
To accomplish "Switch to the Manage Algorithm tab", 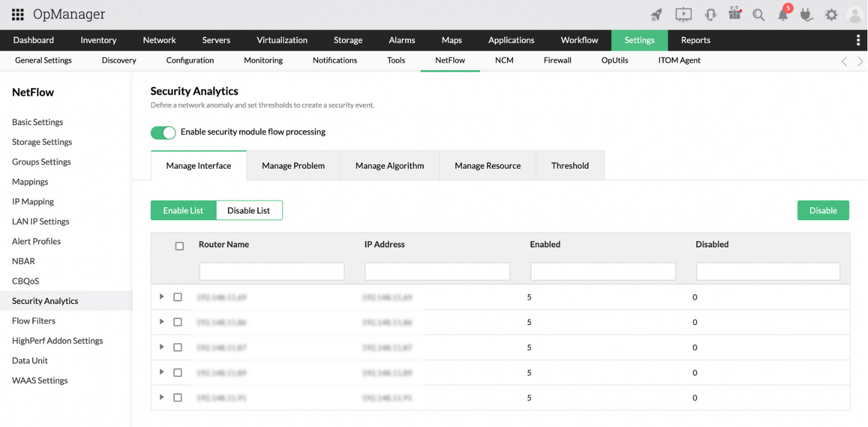I will (x=389, y=165).
